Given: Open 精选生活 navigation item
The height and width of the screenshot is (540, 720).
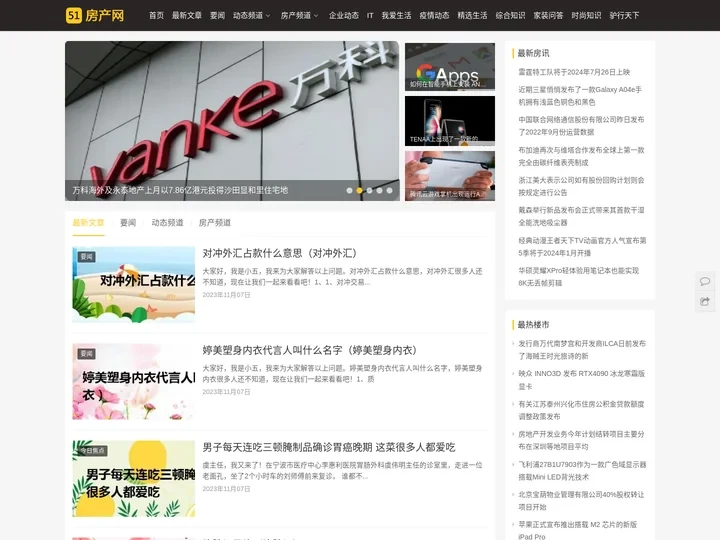Looking at the screenshot, I should pyautogui.click(x=472, y=16).
